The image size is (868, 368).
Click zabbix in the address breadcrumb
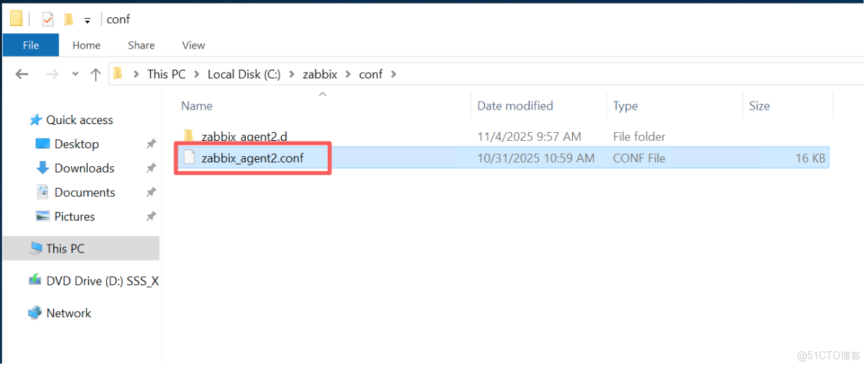click(320, 74)
